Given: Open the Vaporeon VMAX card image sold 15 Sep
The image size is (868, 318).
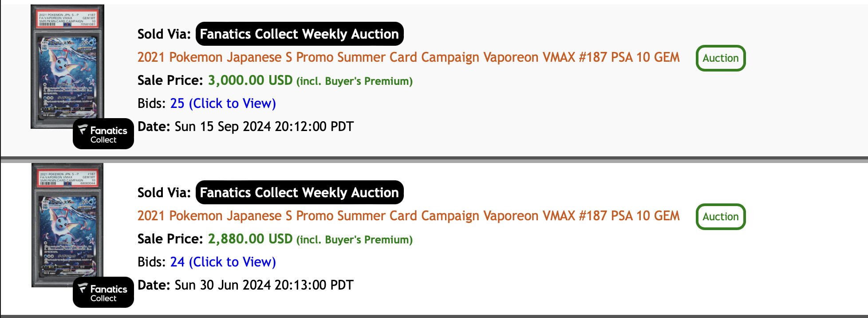Looking at the screenshot, I should coord(67,67).
